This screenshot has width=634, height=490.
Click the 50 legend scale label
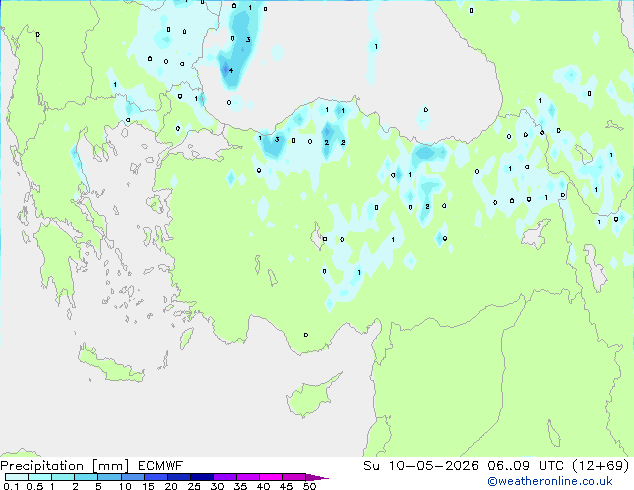(x=309, y=486)
